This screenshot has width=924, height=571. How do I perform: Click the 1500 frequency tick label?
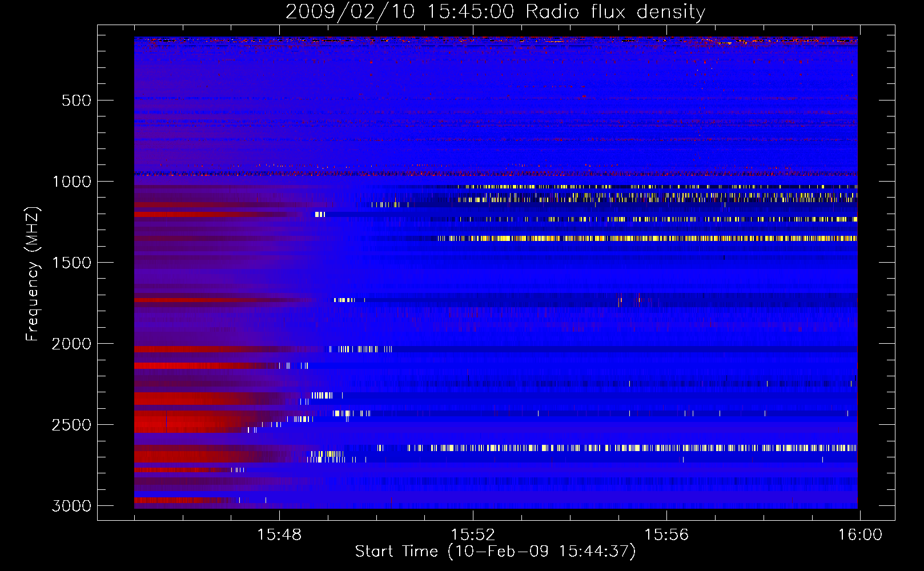point(71,263)
